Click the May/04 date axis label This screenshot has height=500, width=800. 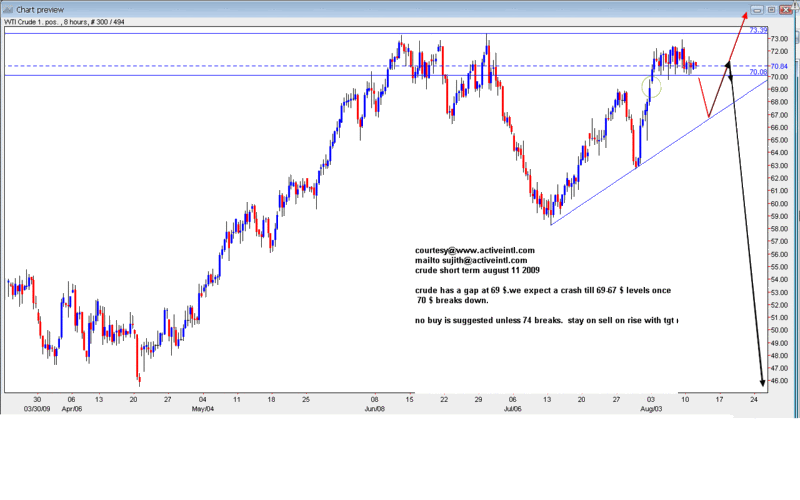click(203, 409)
